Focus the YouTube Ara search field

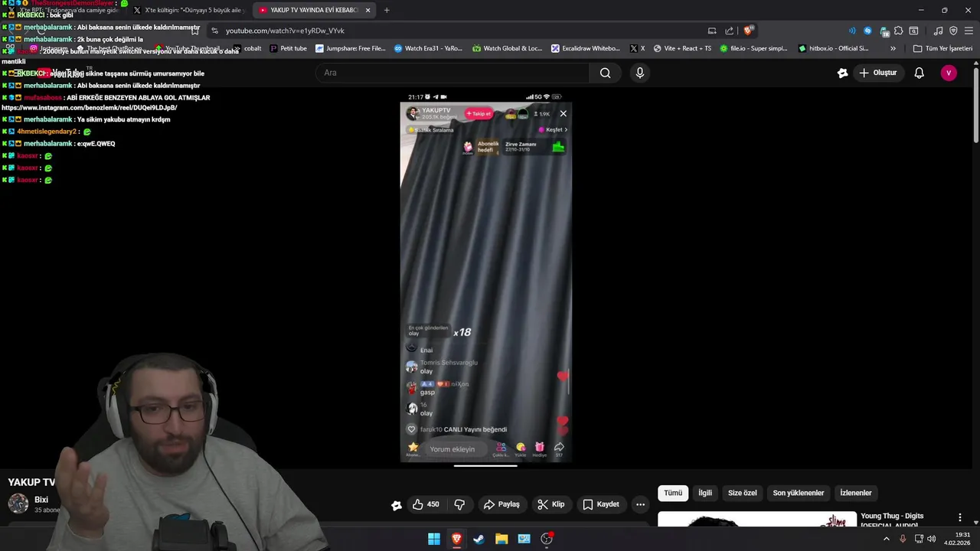point(452,73)
